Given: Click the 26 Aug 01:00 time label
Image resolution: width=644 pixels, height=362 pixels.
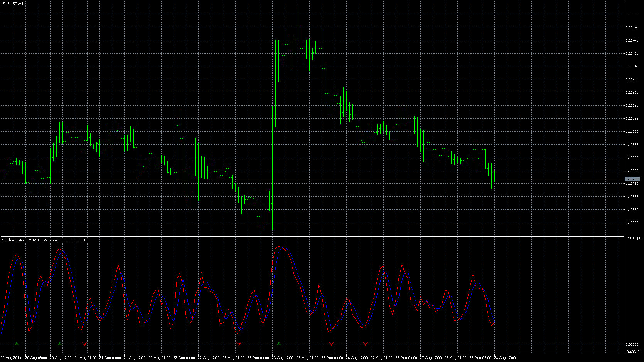Looking at the screenshot, I should point(307,358).
